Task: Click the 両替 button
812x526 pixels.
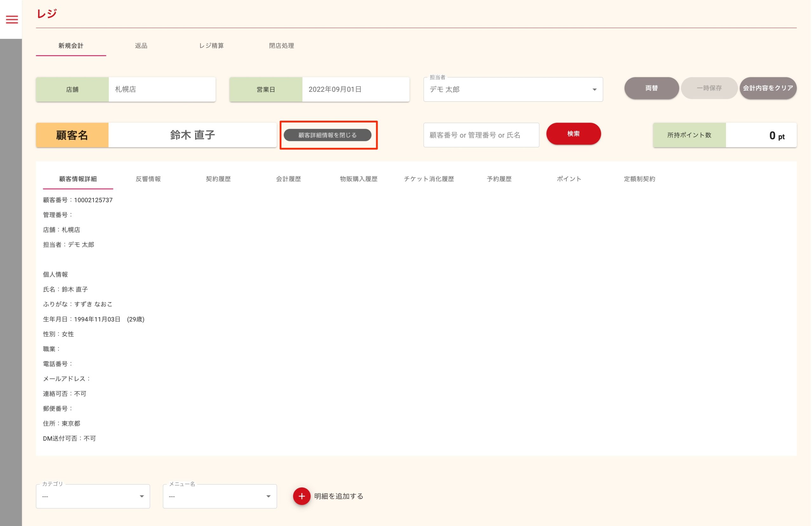Action: pos(651,88)
